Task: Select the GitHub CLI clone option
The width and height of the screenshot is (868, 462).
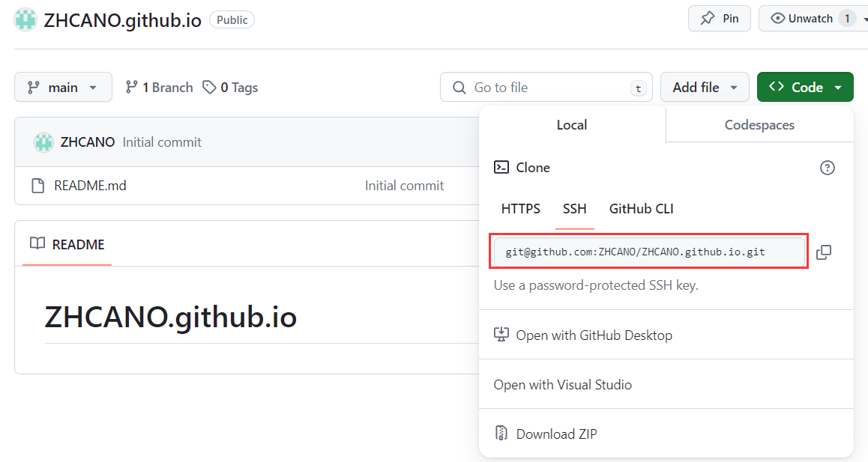Action: tap(641, 209)
